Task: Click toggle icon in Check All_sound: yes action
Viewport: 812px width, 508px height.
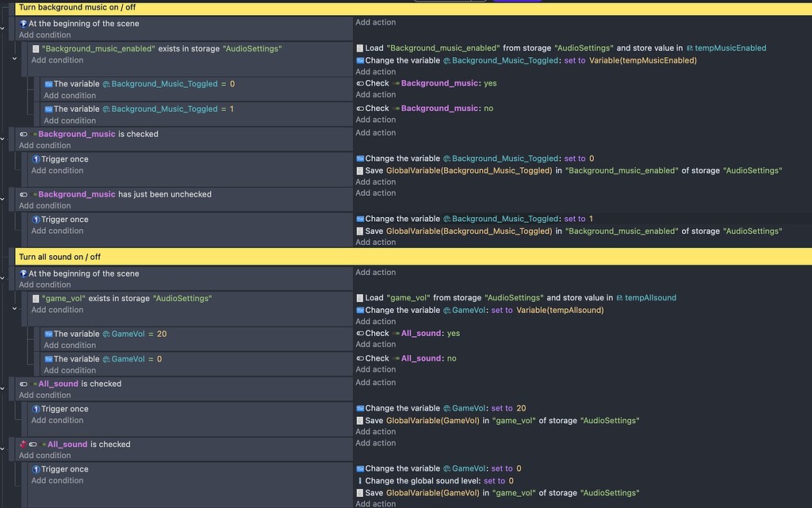Action: coord(360,334)
